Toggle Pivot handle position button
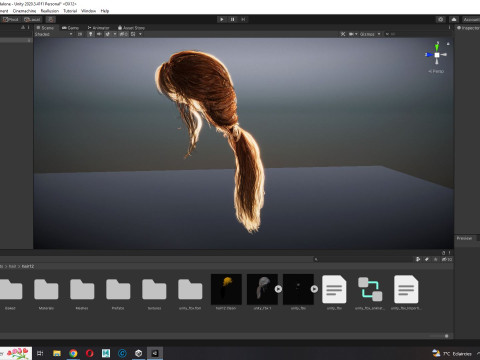Screen dimensions: 480x360 tap(11, 19)
